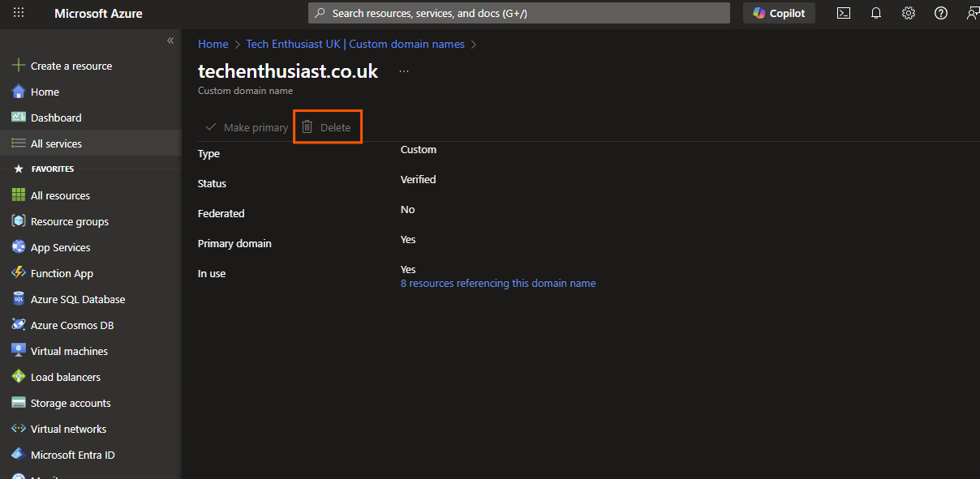
Task: Open the Help menu question mark
Action: 940,13
